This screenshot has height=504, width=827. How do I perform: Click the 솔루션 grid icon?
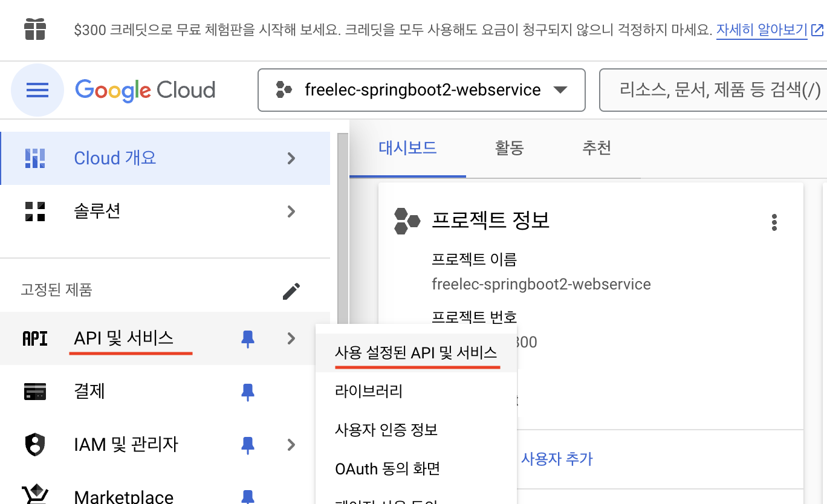pyautogui.click(x=35, y=212)
